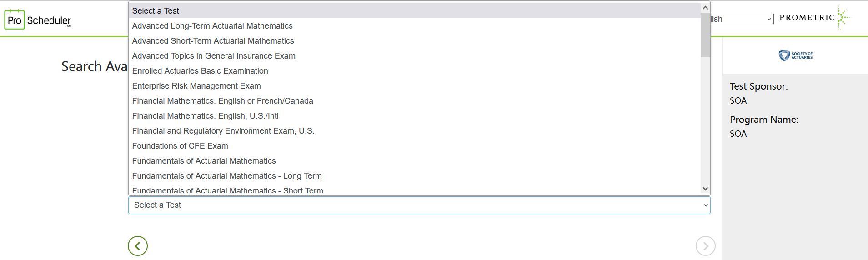Choose Advanced Topics in General Insurance Exam
This screenshot has height=260, width=868.
214,56
